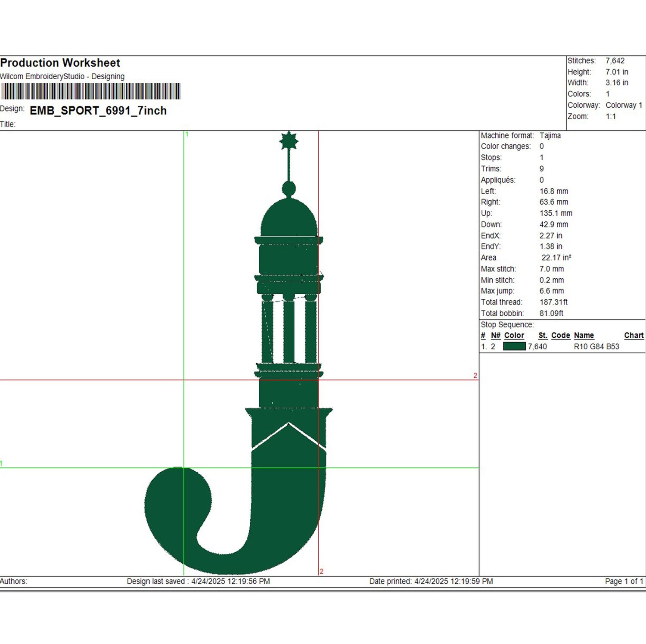The height and width of the screenshot is (644, 646).
Task: Select the Max stitch value '7.0 mm'
Action: 552,269
